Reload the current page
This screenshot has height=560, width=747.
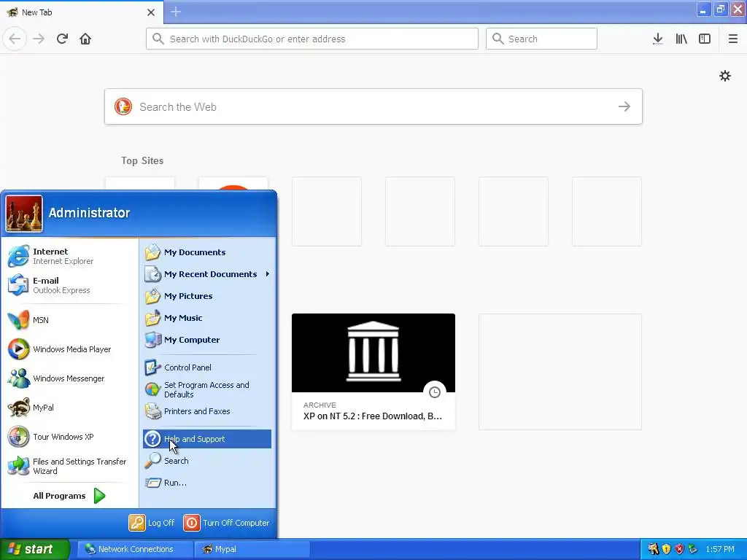pyautogui.click(x=62, y=39)
